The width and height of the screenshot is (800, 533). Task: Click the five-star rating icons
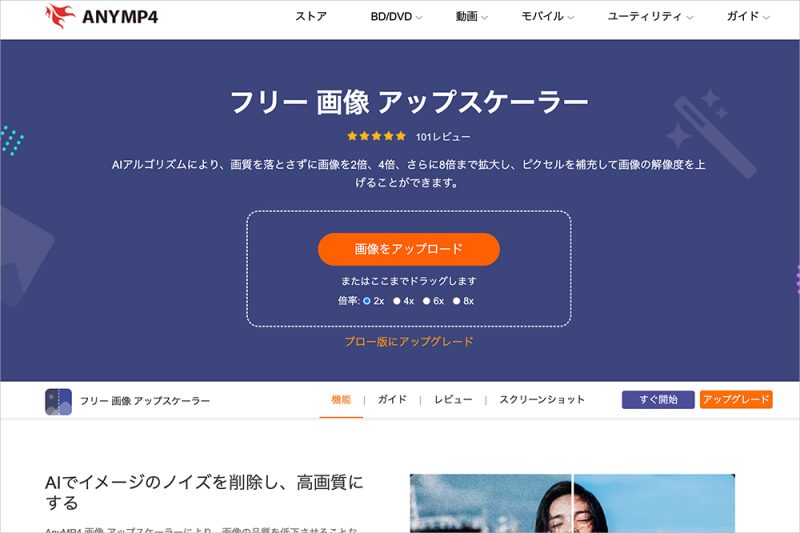click(x=377, y=136)
